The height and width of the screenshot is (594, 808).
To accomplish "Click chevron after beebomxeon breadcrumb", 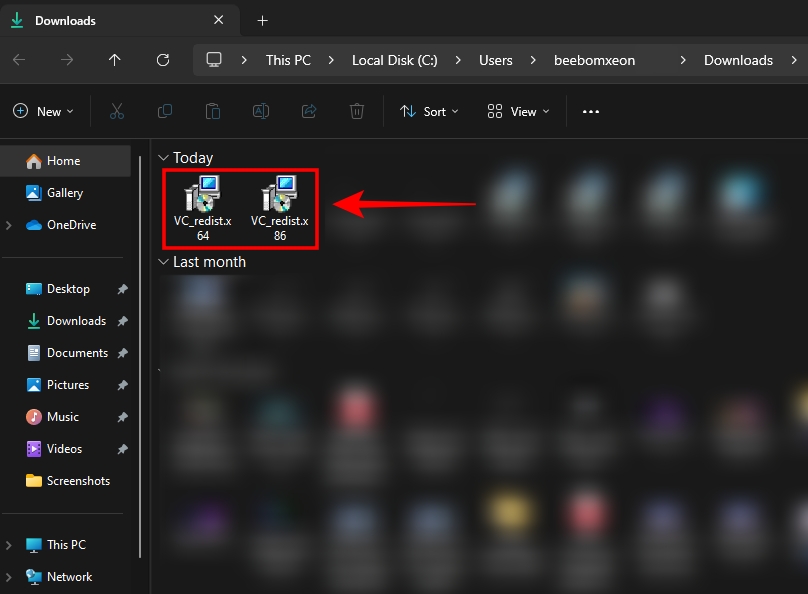I will coord(683,60).
